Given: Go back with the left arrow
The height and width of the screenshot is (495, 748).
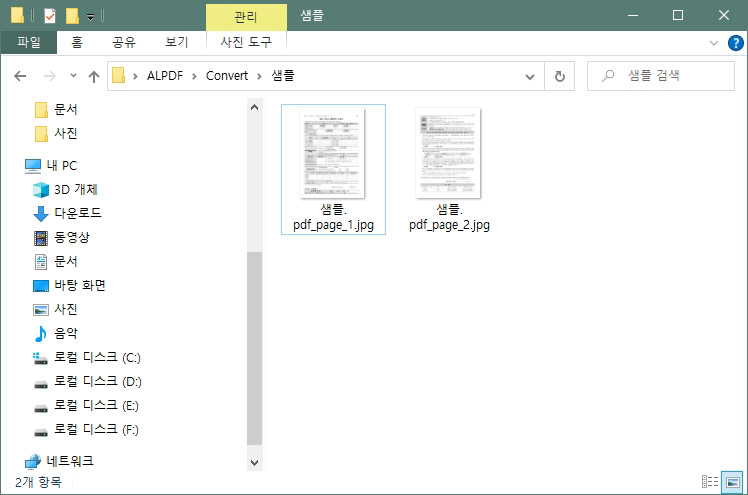Looking at the screenshot, I should tap(20, 76).
